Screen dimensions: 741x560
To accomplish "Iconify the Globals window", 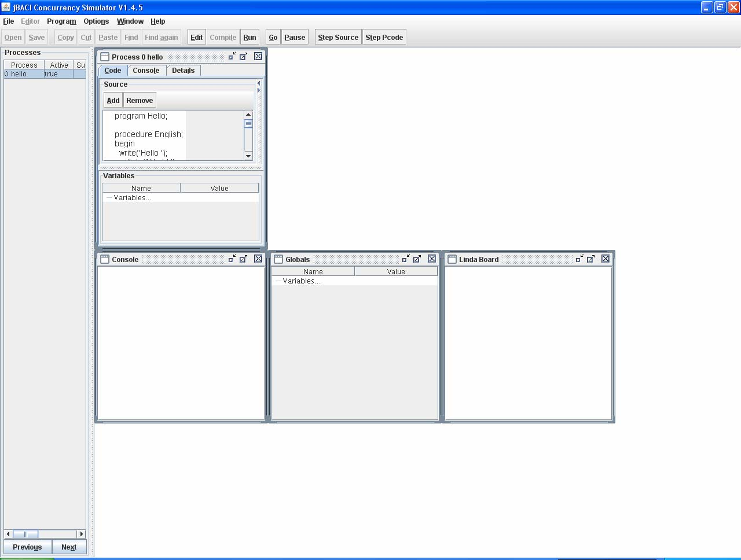I will pyautogui.click(x=406, y=259).
